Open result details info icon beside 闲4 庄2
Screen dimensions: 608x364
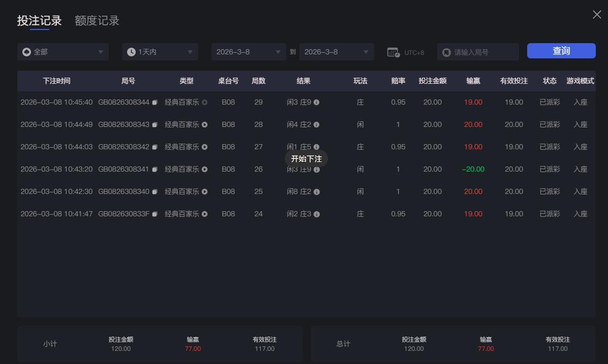[316, 124]
